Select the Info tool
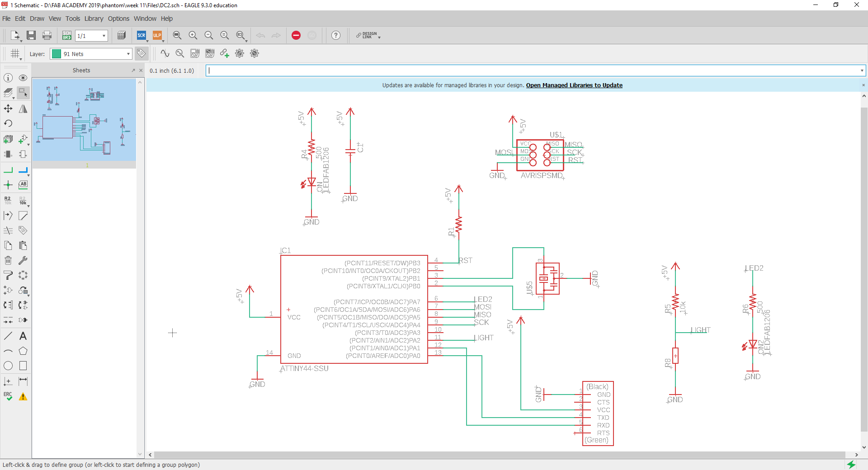 coord(8,78)
